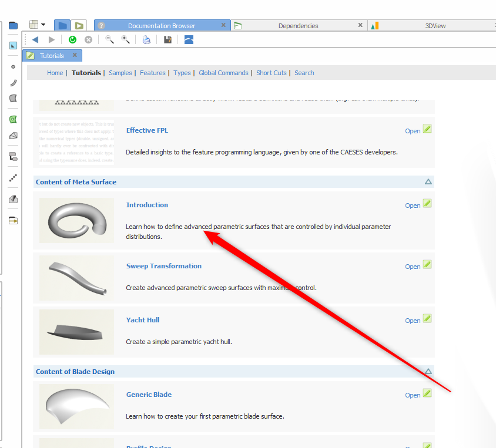The width and height of the screenshot is (496, 448).
Task: Switch to the blue shape workspace tab
Action: pyautogui.click(x=62, y=26)
